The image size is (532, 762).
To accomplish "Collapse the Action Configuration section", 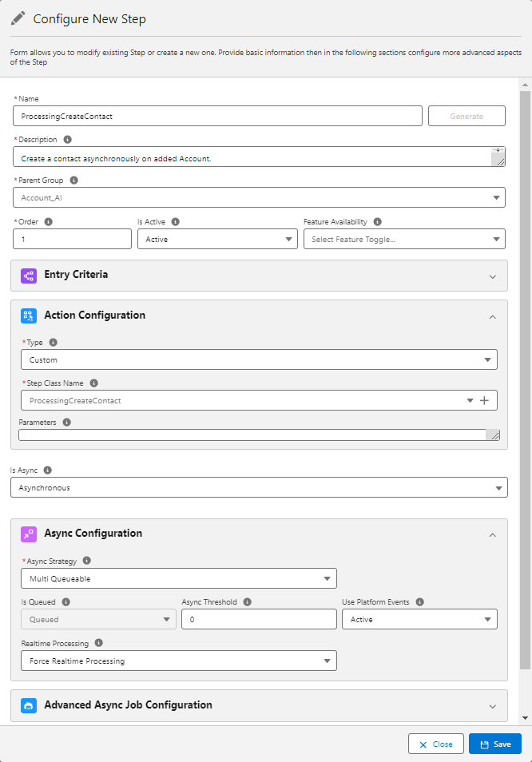I will click(493, 316).
